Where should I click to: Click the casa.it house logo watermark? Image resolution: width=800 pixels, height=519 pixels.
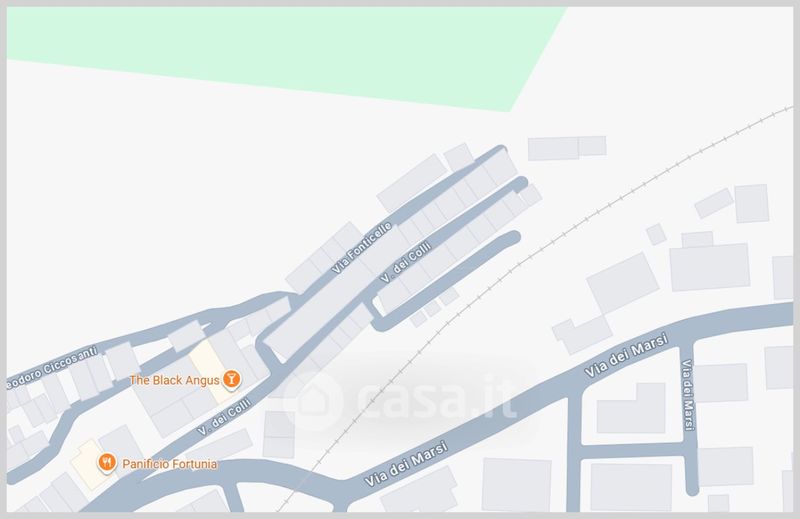[314, 400]
